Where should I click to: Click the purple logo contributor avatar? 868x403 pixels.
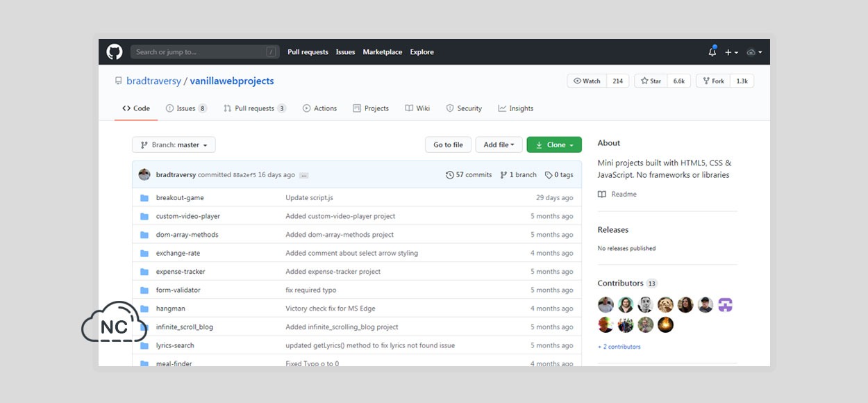point(725,304)
